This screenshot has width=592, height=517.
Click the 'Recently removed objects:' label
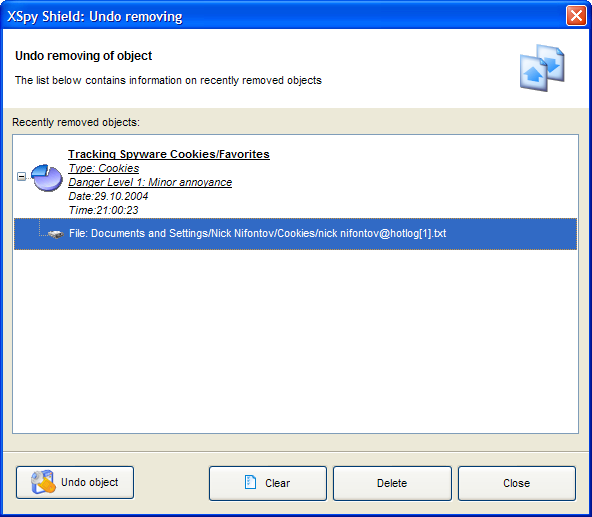[x=76, y=122]
